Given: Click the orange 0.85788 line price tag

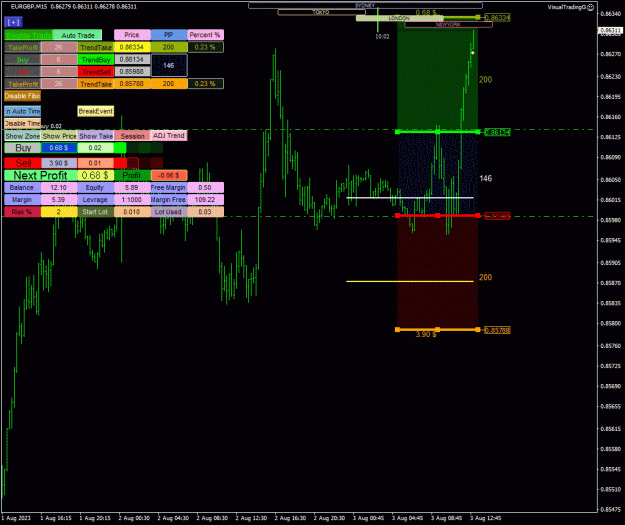Looking at the screenshot, I should click(x=497, y=330).
